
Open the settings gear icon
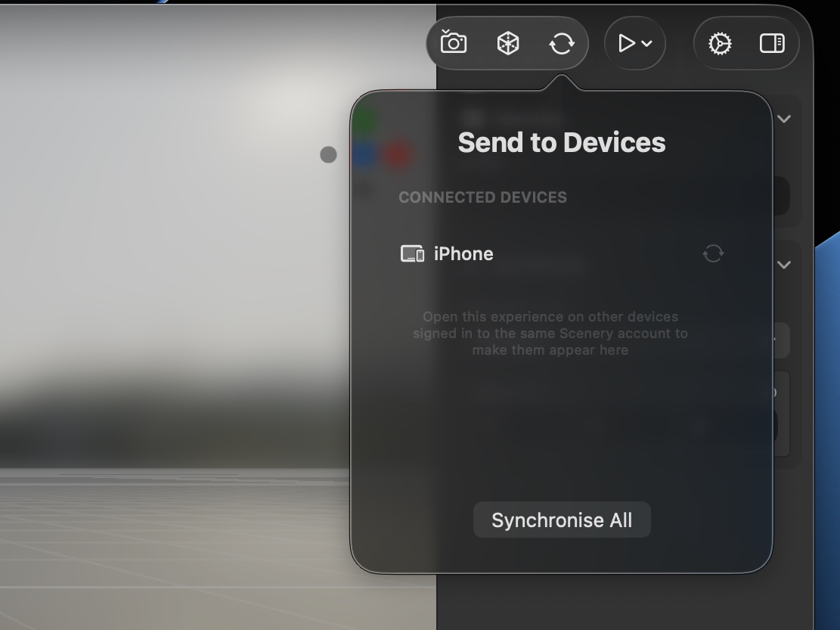(720, 43)
